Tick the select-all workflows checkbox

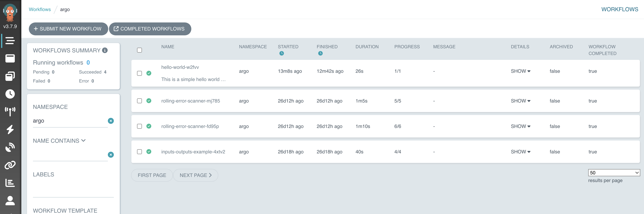(x=139, y=50)
